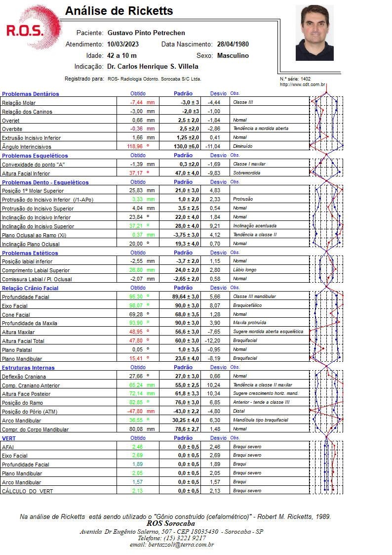The image size is (392, 555).
Task: Click the patient name Gustavo Pinto Petrechen
Action: point(146,33)
